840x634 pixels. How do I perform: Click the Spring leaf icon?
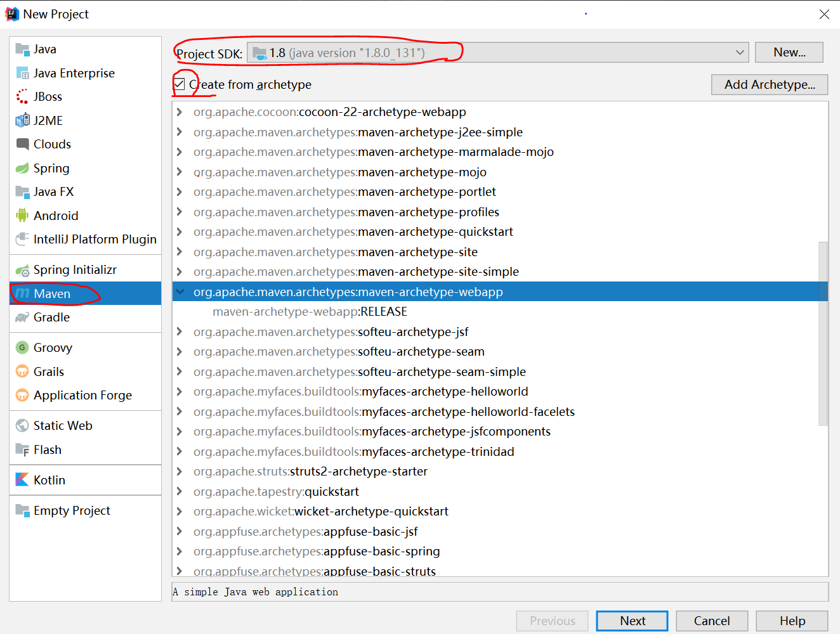coord(22,168)
